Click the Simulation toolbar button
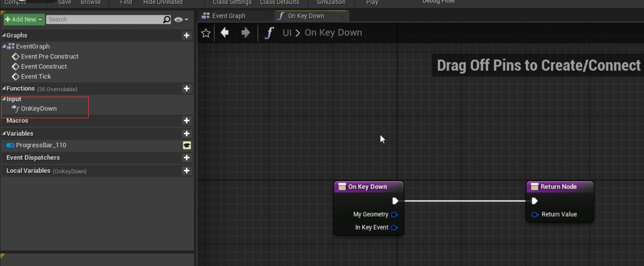The image size is (644, 266). [x=331, y=3]
